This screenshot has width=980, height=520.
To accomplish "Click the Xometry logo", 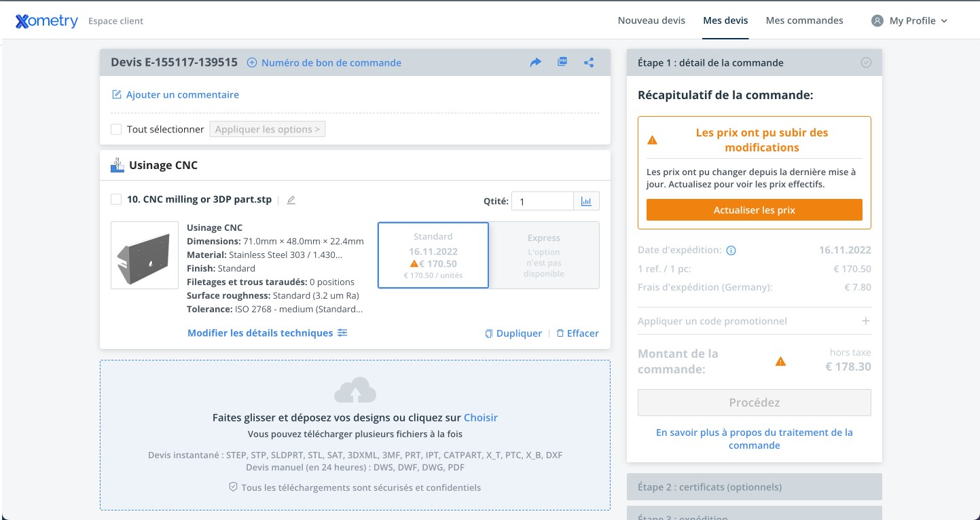I will tap(47, 21).
